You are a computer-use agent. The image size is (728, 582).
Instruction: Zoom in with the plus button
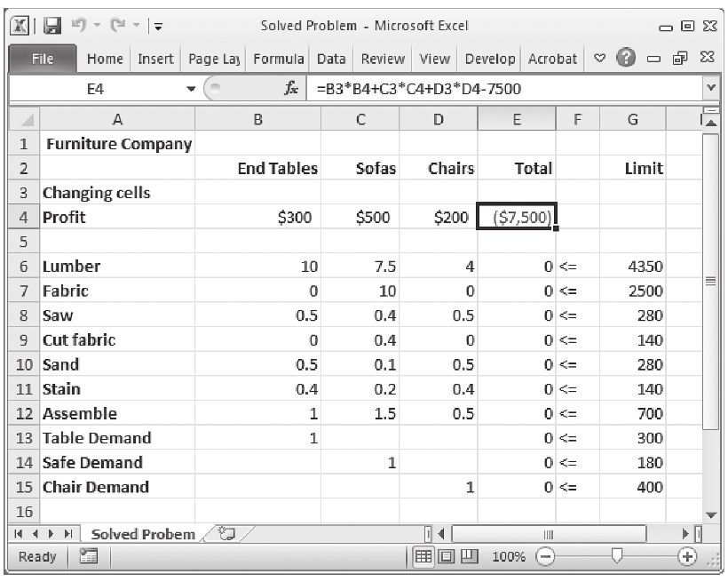coord(686,557)
